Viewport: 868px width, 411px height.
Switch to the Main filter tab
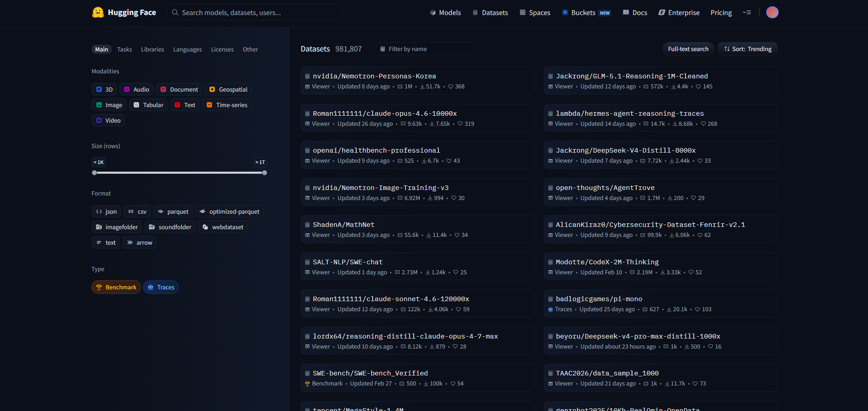tap(102, 49)
